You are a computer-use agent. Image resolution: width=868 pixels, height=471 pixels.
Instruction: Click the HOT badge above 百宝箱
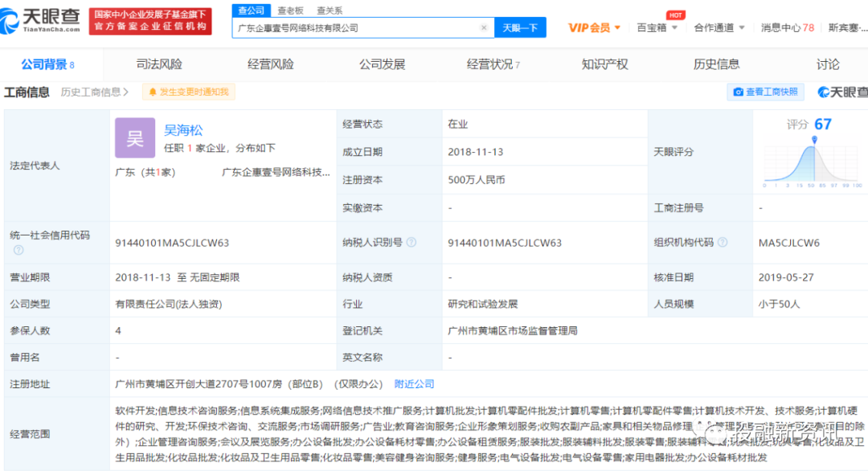pos(676,14)
